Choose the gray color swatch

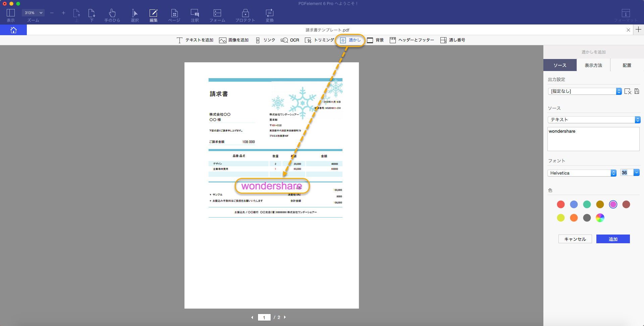(587, 218)
